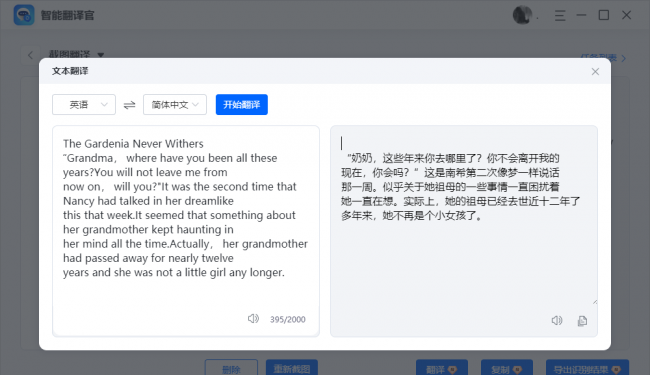
Task: Grab the resize handle of the translation box
Action: coord(595,302)
